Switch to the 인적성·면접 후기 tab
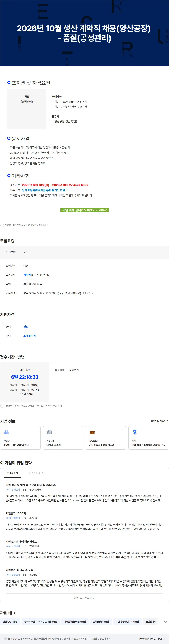The image size is (169, 644). 37,473
